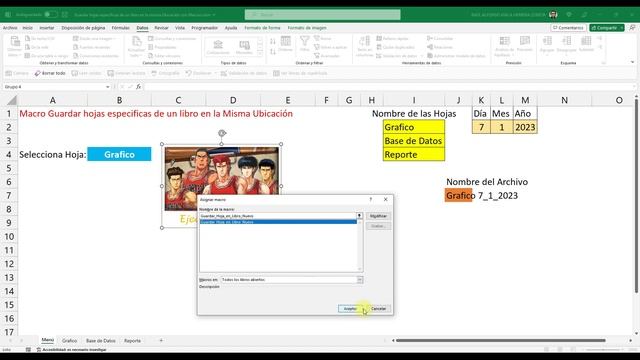640x360 pixels.
Task: Click Aceptar in Asignar macro dialog
Action: pyautogui.click(x=350, y=309)
